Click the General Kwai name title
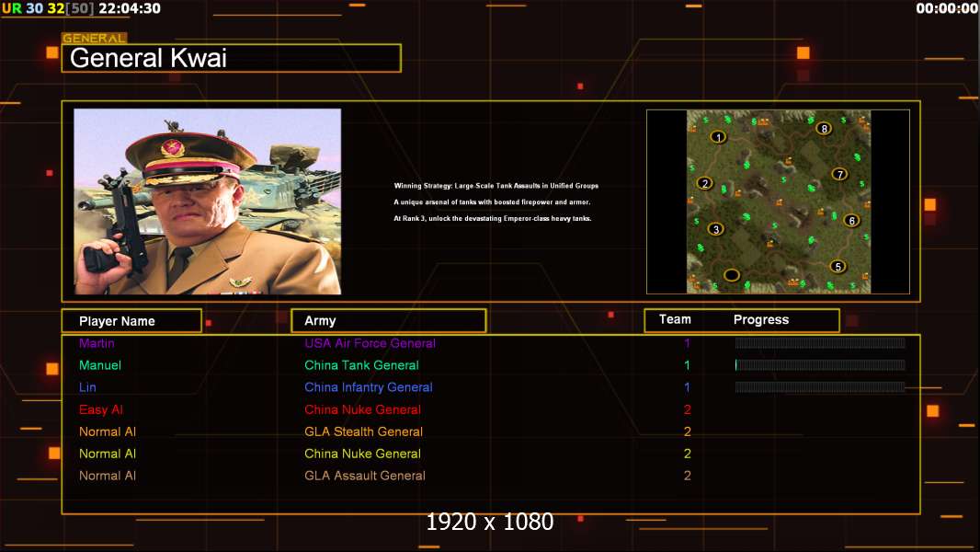The width and height of the screenshot is (980, 552). 148,58
